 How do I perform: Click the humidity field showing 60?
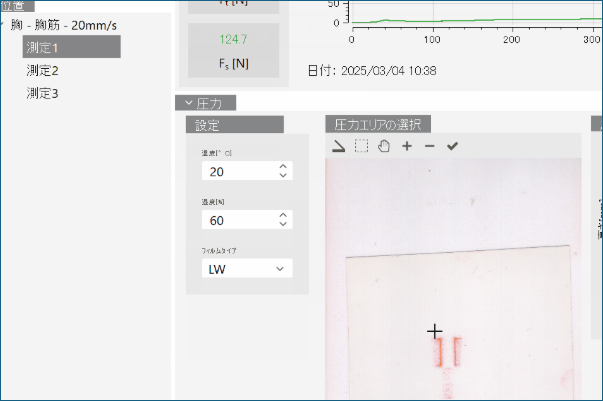pos(236,220)
